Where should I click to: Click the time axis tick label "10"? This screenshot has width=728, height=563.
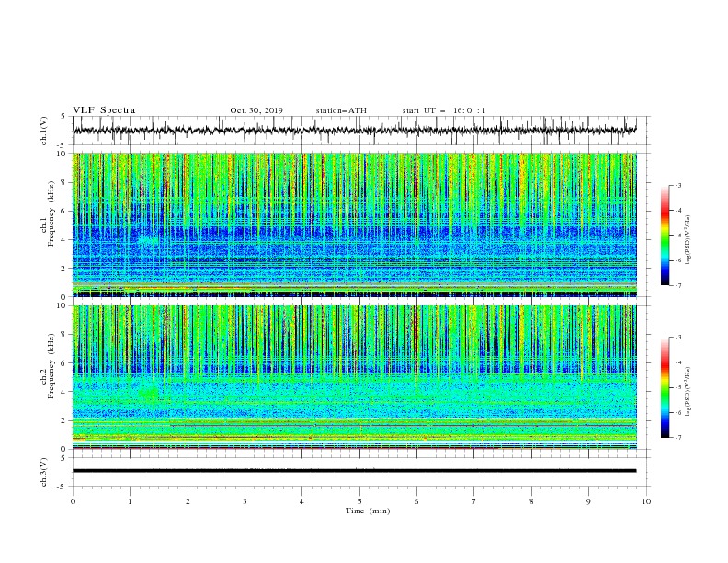pyautogui.click(x=646, y=501)
